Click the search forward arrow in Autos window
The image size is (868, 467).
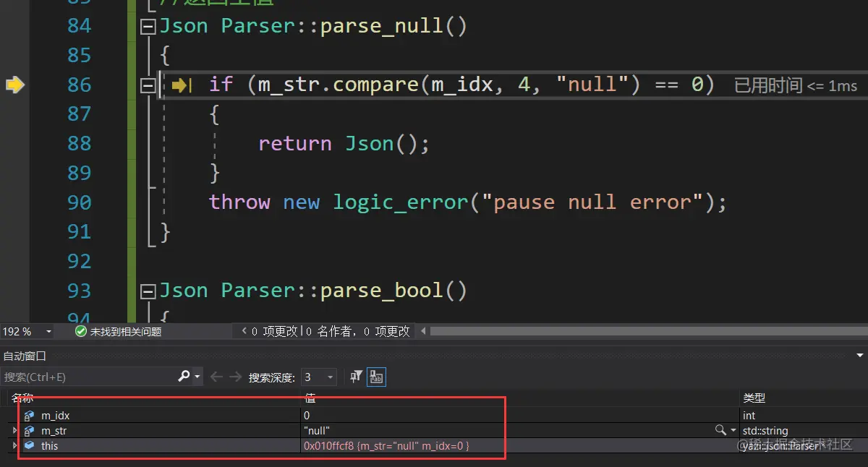point(235,377)
